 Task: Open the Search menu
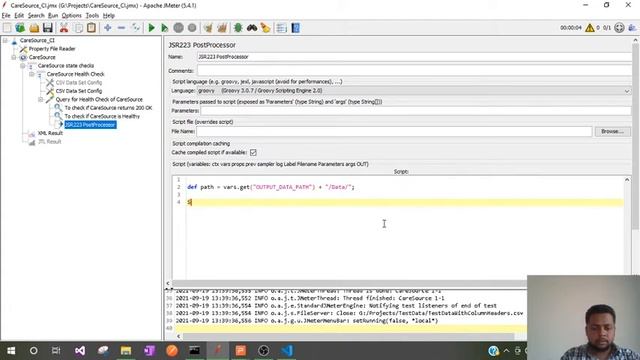(x=36, y=16)
